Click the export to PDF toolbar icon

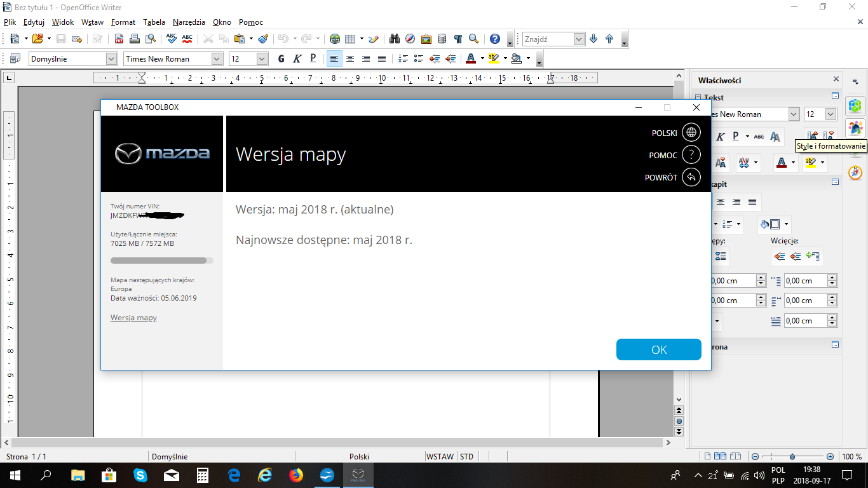(119, 39)
